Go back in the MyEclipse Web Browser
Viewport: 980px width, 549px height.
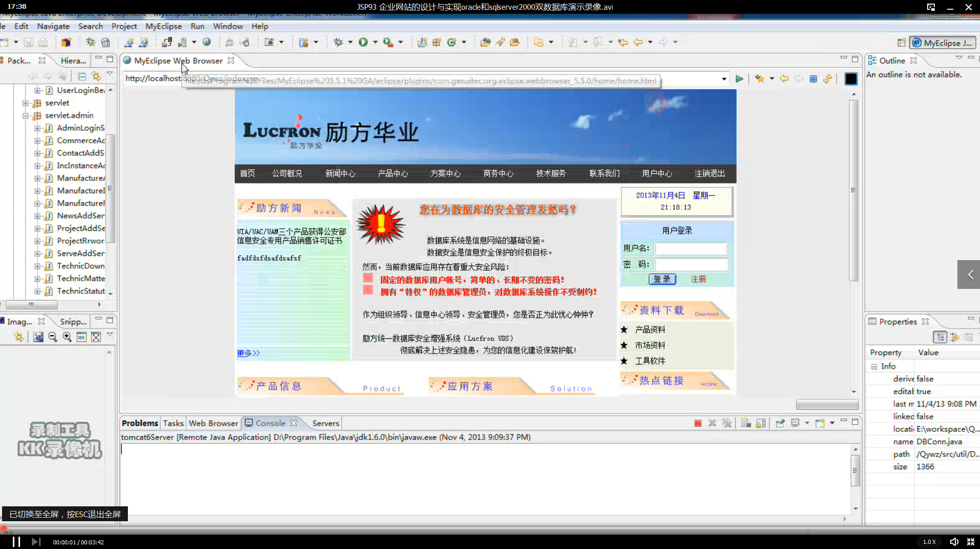784,79
